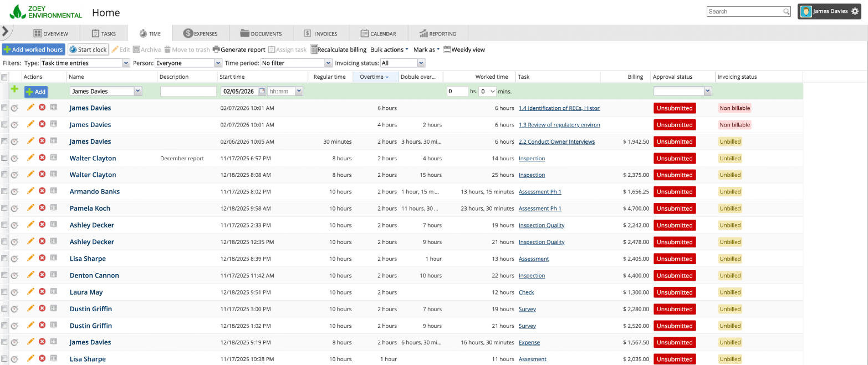This screenshot has width=868, height=365.
Task: Click the Add worked hours button
Action: click(33, 49)
